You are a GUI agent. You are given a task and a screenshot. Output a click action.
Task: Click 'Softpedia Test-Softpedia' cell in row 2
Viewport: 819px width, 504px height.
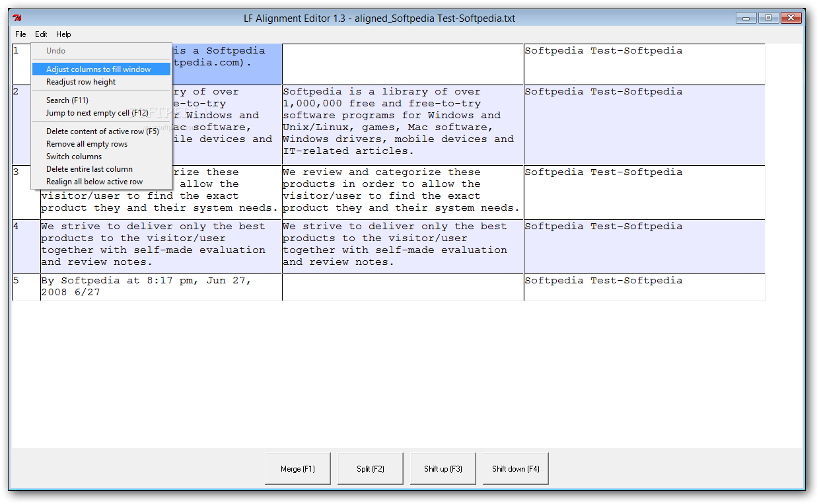[x=645, y=125]
